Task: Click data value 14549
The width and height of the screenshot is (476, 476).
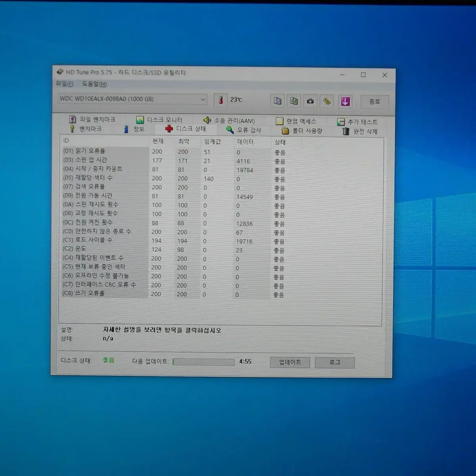Action: tap(244, 197)
